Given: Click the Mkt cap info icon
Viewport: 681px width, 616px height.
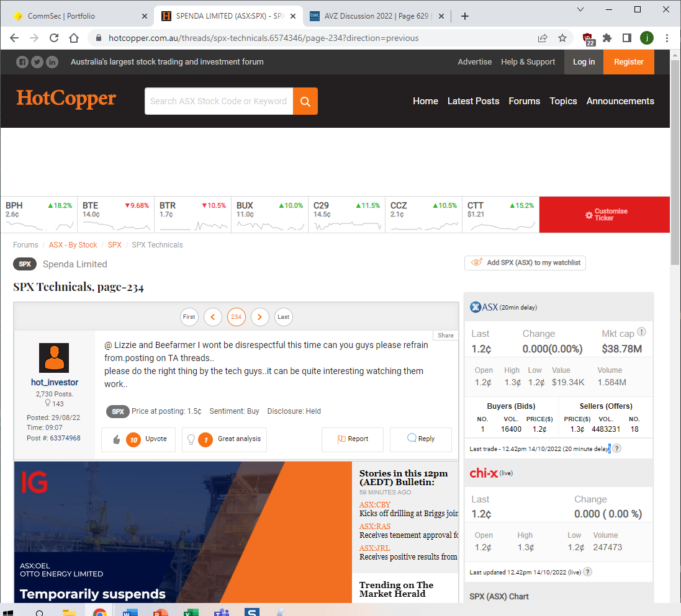Looking at the screenshot, I should (641, 332).
